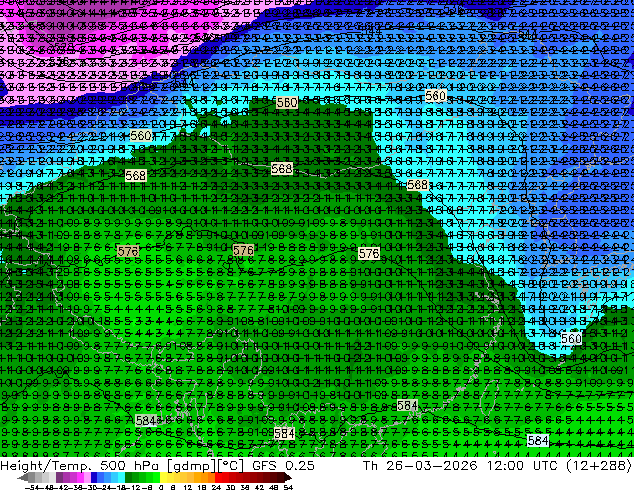Click the '-54' legend scale value
Image resolution: width=634 pixels, height=490 pixels.
[31, 487]
